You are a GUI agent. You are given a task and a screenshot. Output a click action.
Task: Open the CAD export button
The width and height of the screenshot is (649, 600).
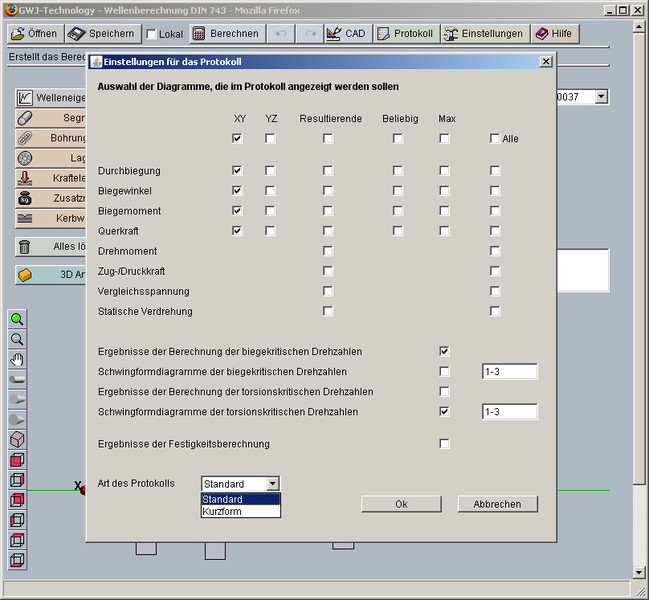tap(346, 33)
